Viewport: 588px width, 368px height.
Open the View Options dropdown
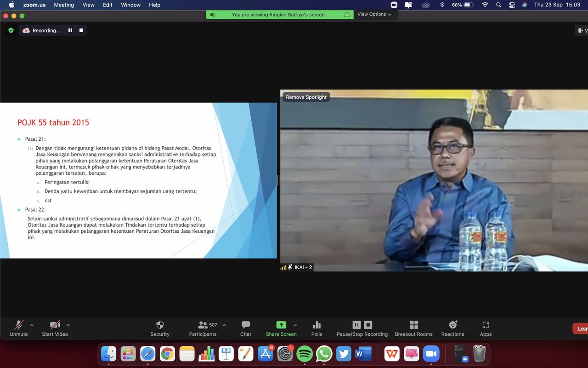tap(375, 14)
